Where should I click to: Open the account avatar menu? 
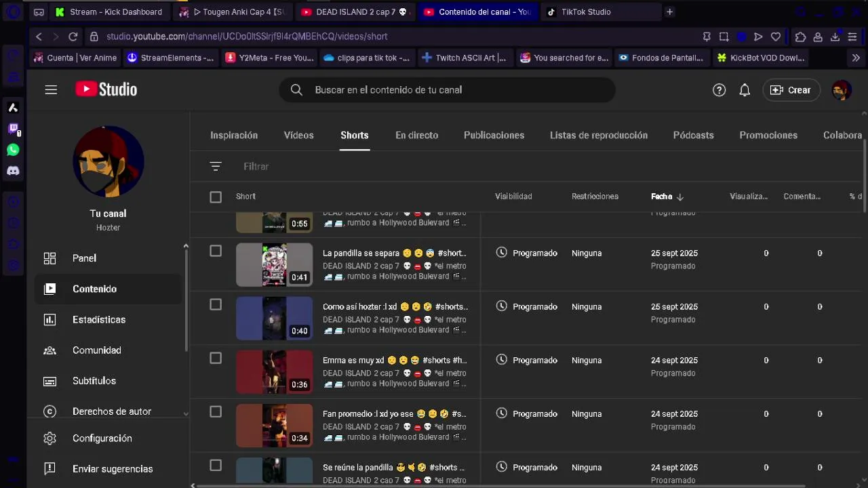842,90
